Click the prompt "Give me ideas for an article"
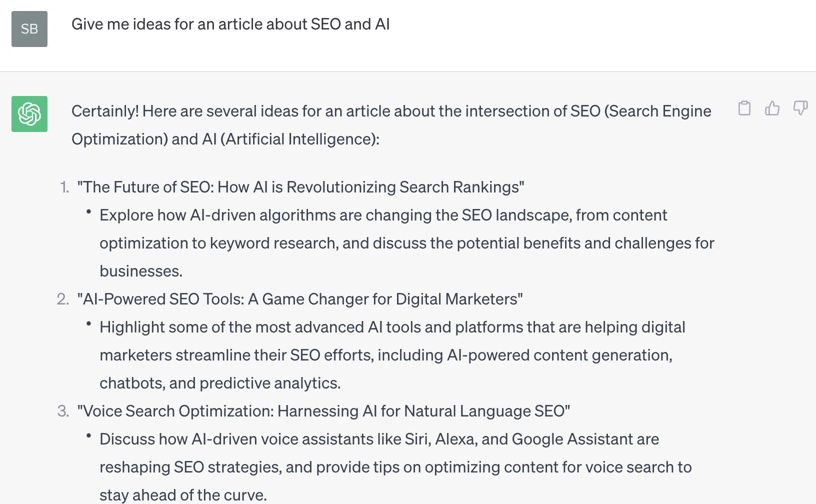Image resolution: width=816 pixels, height=504 pixels. coord(230,24)
